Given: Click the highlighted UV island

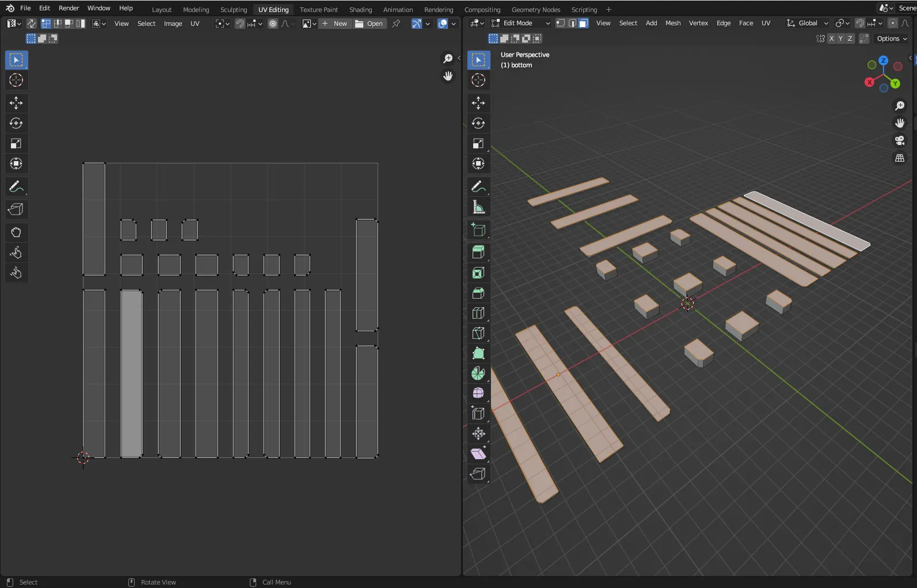Looking at the screenshot, I should [132, 374].
